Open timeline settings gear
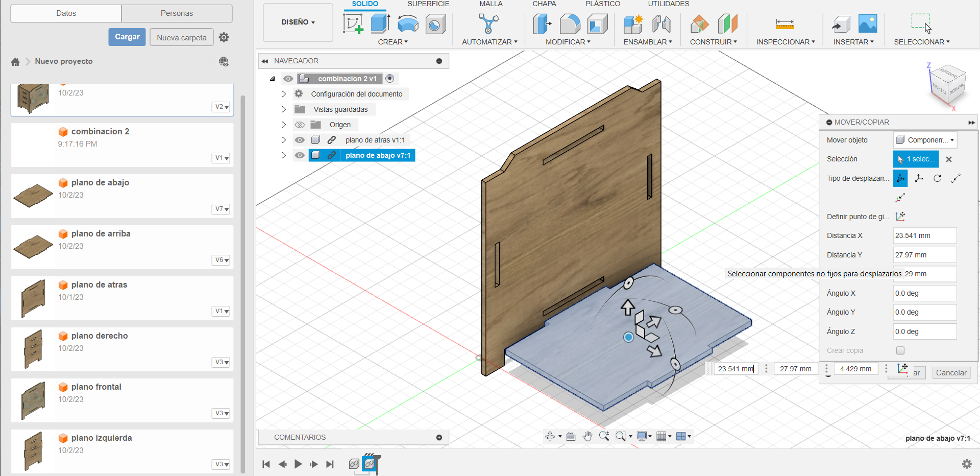Screen dimensions: 980x476 (x=967, y=464)
